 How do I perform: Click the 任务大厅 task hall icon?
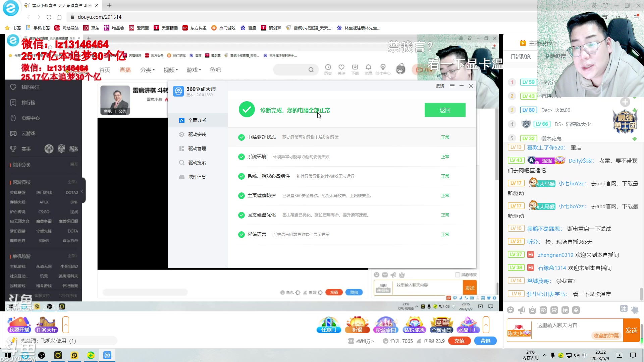pos(46,324)
